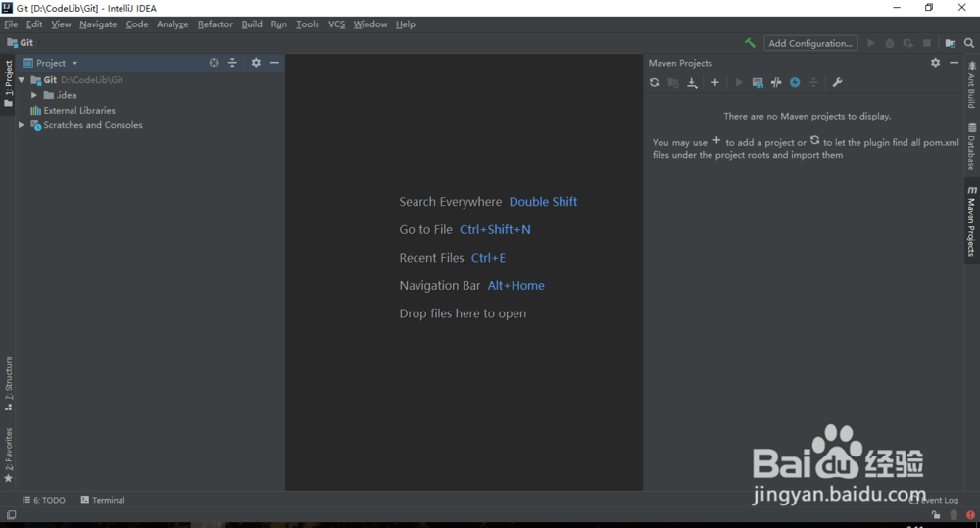Toggle the 1: Project side tab
Viewport: 980px width, 528px height.
click(8, 83)
